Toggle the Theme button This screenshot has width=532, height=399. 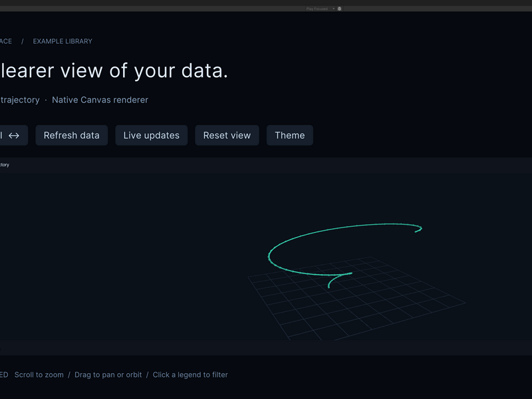point(290,136)
